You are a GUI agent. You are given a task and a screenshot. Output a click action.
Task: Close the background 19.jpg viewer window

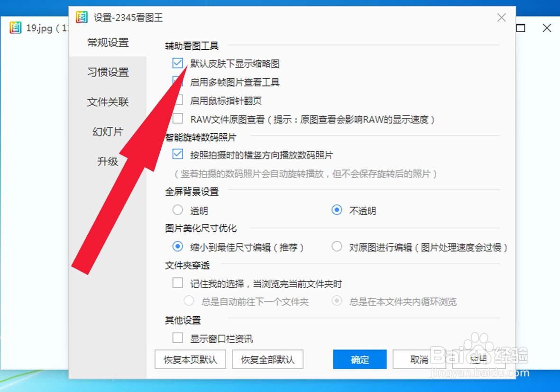547,28
